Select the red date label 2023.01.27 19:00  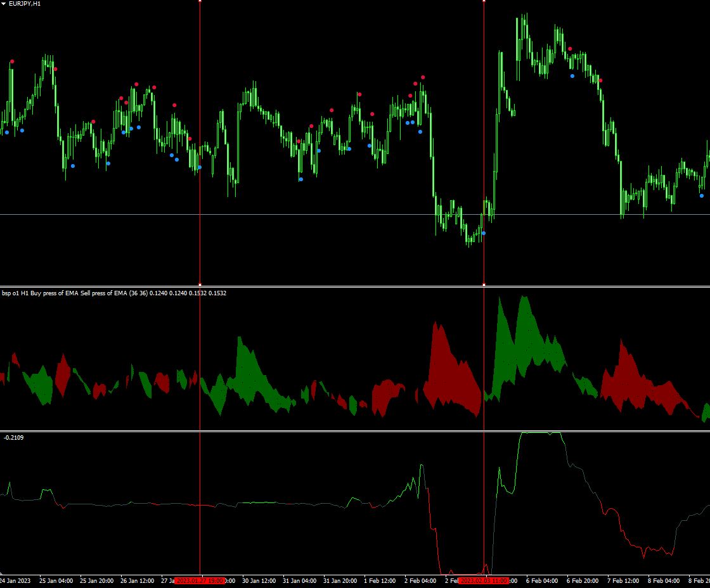coord(200,580)
